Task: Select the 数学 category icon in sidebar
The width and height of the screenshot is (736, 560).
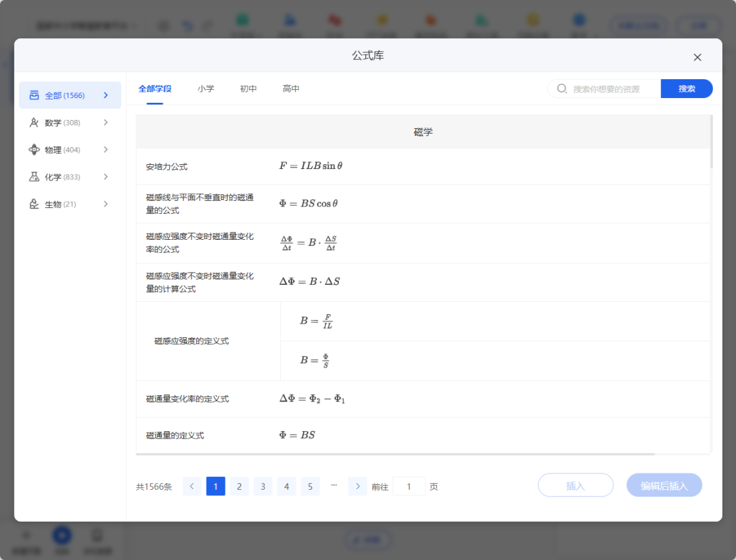Action: 35,123
